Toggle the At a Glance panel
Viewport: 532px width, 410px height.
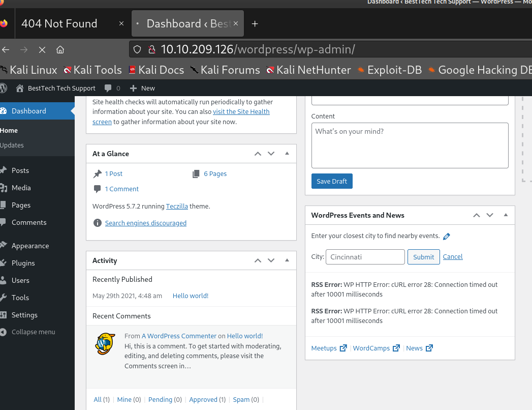click(x=287, y=154)
